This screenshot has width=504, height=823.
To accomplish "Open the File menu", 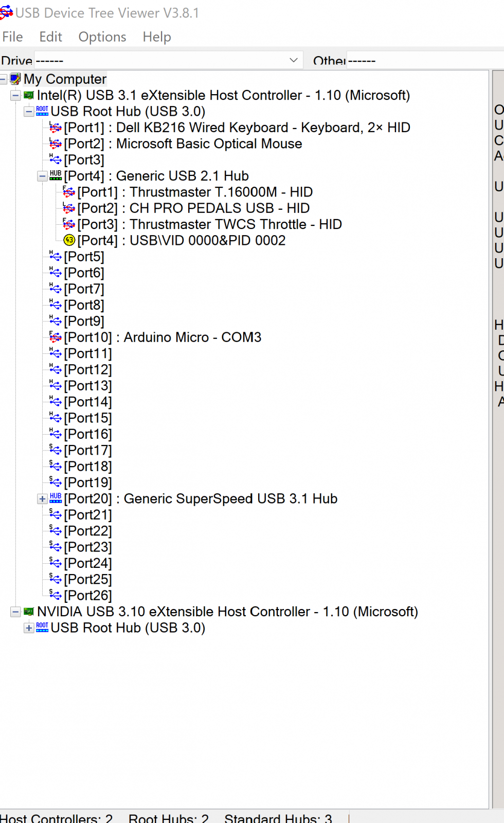I will 12,37.
